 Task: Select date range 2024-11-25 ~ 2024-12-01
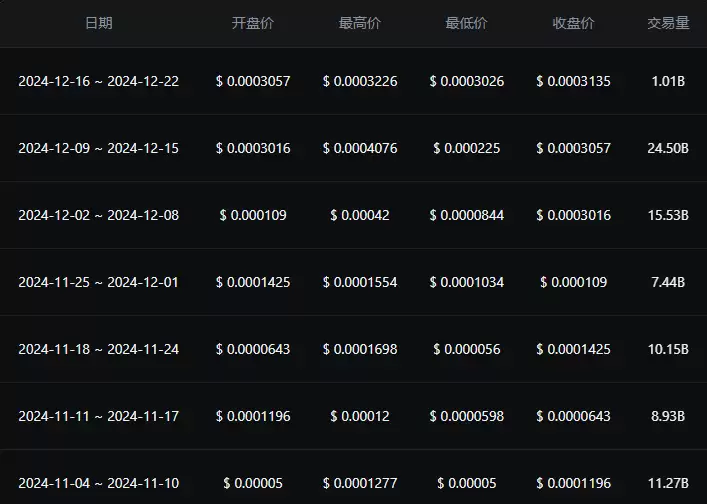click(99, 282)
